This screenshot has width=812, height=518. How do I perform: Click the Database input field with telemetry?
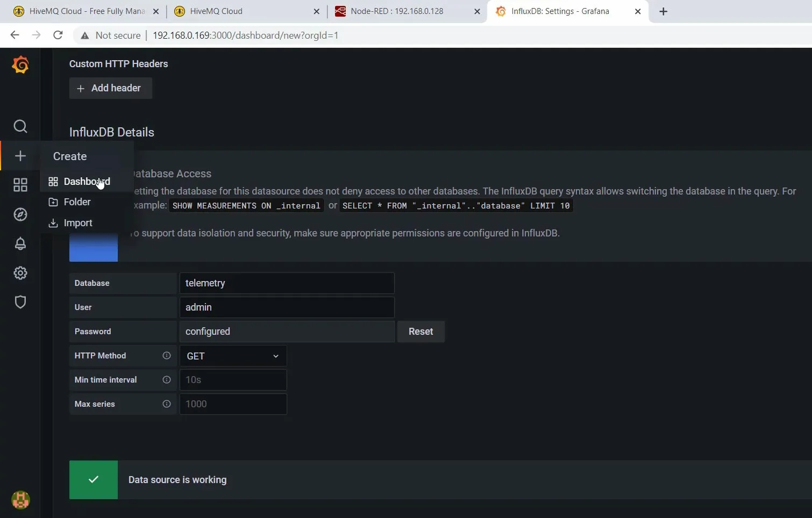point(287,283)
